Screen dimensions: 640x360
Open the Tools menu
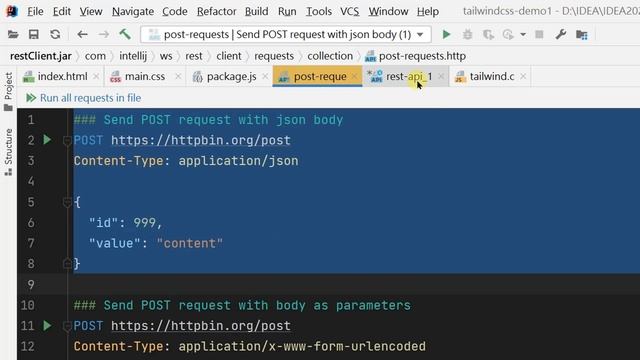318,11
